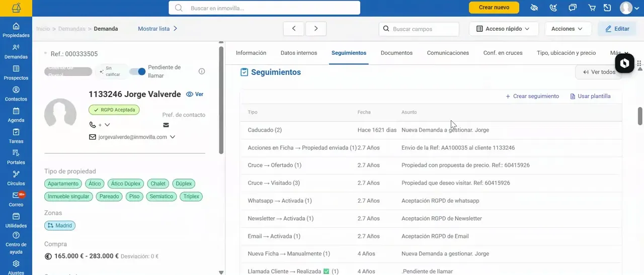644x275 pixels.
Task: Switch to the Documentos tab
Action: coord(396,53)
